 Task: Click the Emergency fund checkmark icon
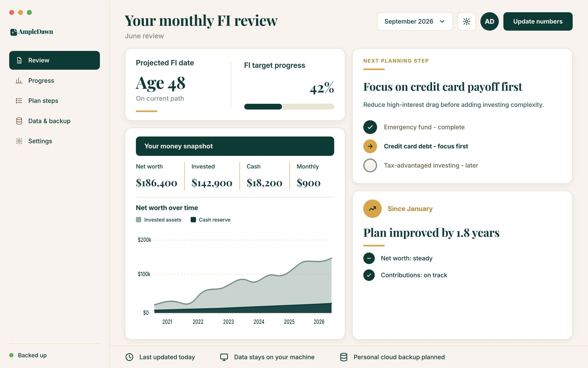(370, 127)
